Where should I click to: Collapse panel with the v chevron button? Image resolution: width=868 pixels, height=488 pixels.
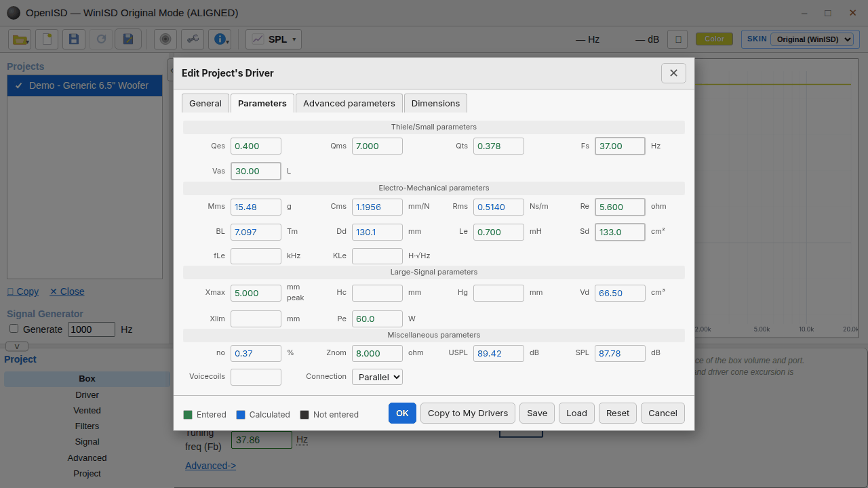click(x=17, y=346)
